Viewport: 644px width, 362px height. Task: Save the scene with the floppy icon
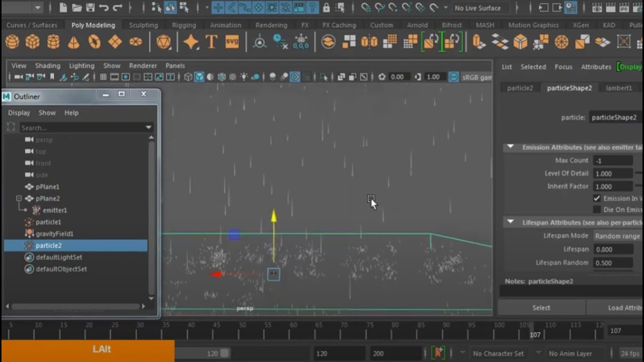click(91, 8)
